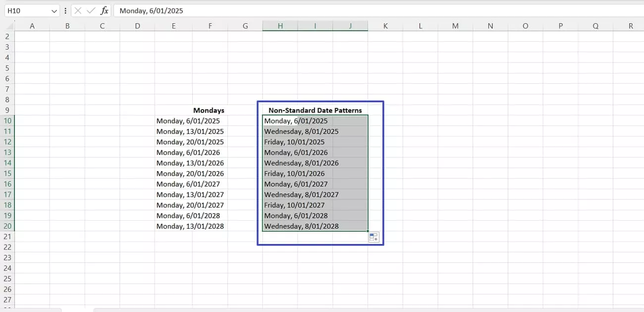The width and height of the screenshot is (644, 312).
Task: Expand the Name Box dropdown arrow
Action: [x=54, y=10]
